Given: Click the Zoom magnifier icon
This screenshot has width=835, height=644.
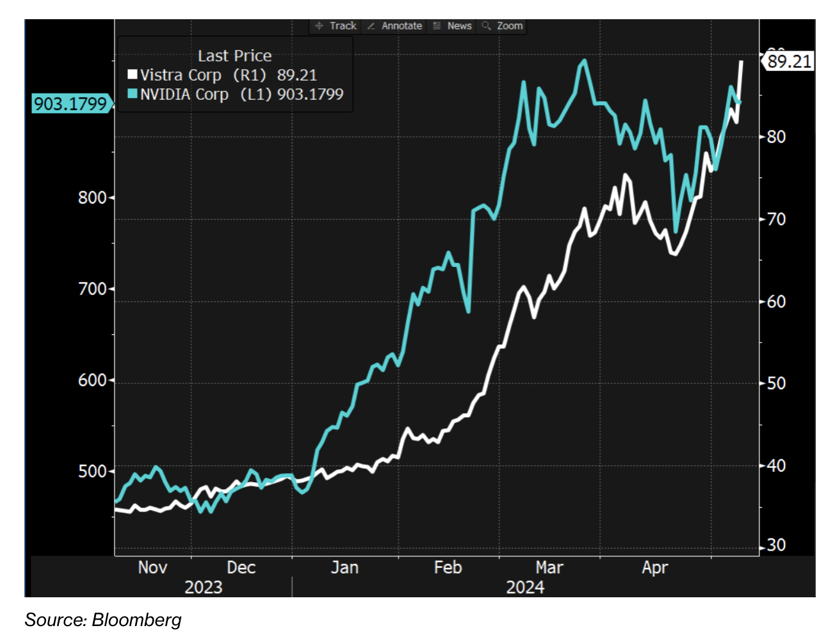Looking at the screenshot, I should click(x=487, y=26).
